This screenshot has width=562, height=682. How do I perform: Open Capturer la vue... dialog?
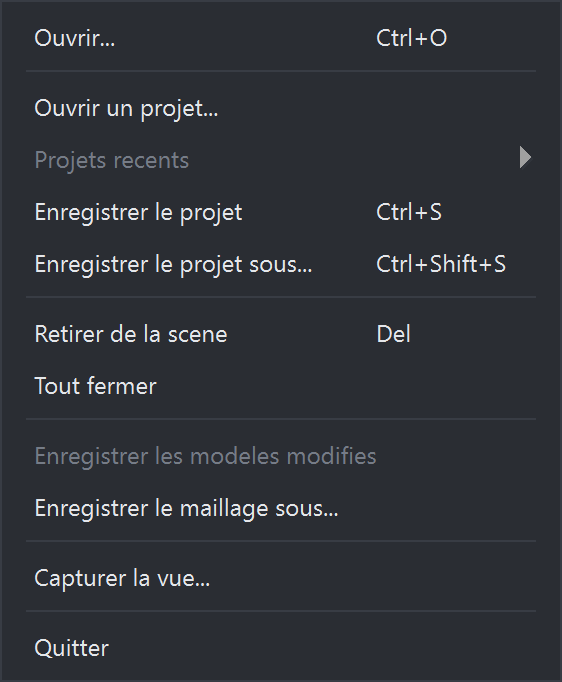point(281,578)
